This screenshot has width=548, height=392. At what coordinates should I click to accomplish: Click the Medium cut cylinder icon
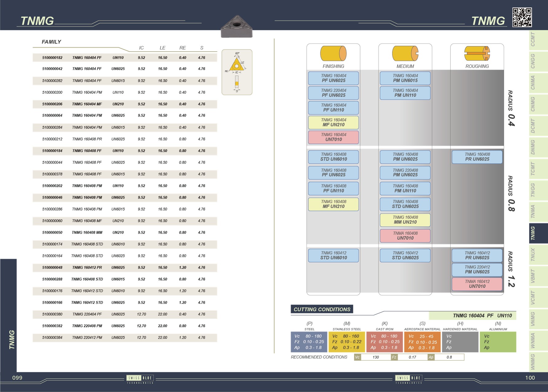click(405, 53)
